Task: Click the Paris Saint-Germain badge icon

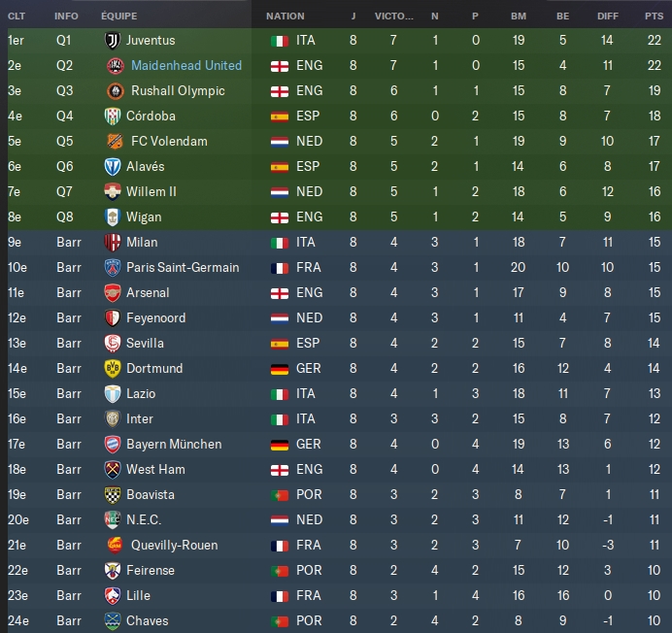Action: coord(114,268)
